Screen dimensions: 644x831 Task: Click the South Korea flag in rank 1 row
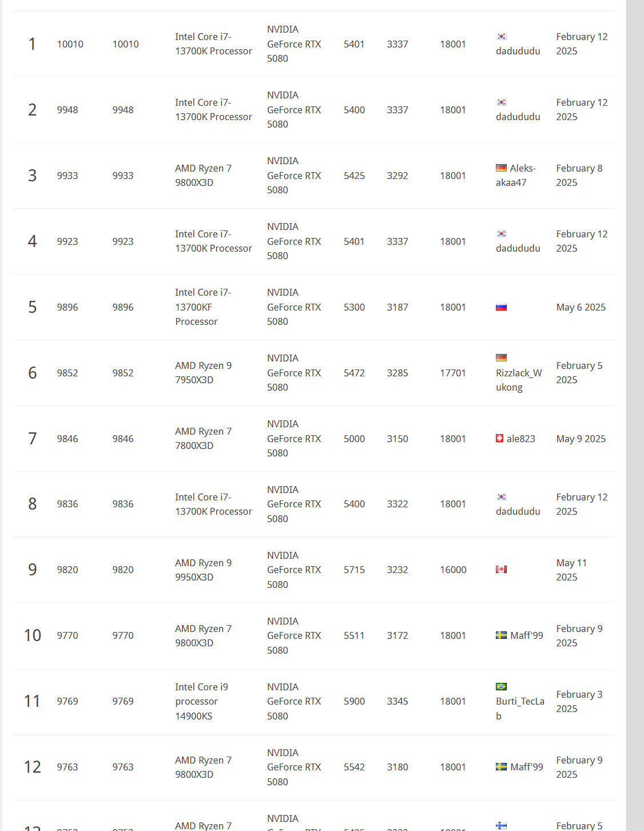click(x=501, y=37)
